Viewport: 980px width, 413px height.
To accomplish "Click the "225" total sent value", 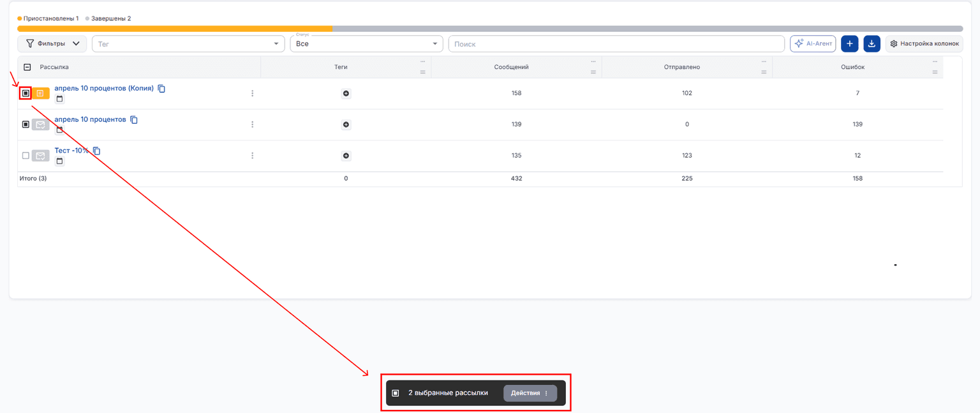I will click(687, 179).
